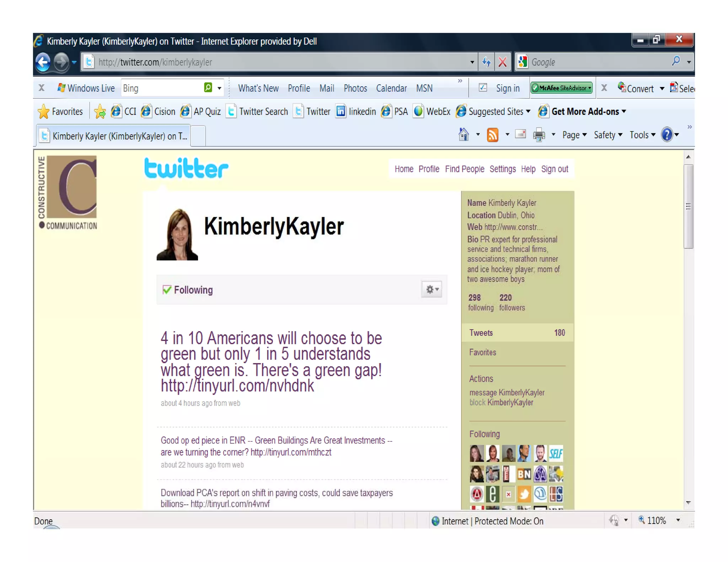The height and width of the screenshot is (562, 728).
Task: Click the message KimberlyKayler link
Action: (507, 393)
